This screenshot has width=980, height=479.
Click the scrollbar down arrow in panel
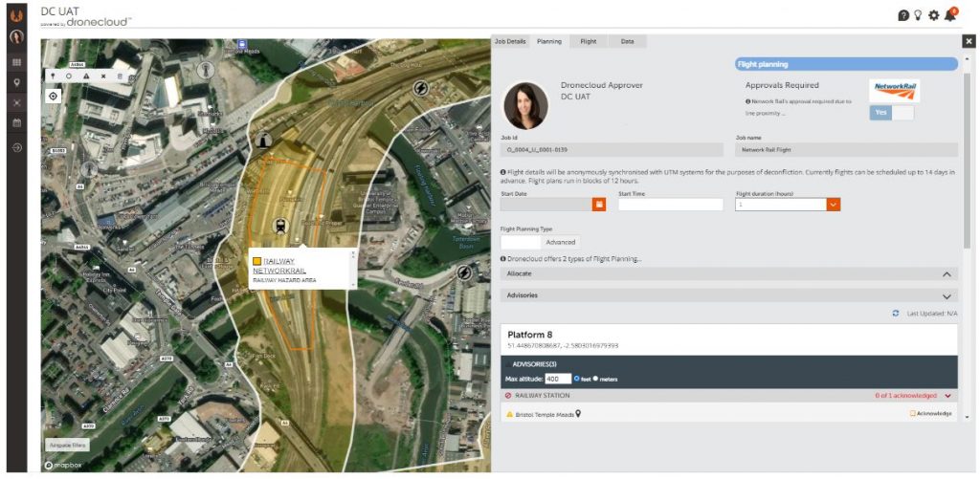pyautogui.click(x=967, y=416)
